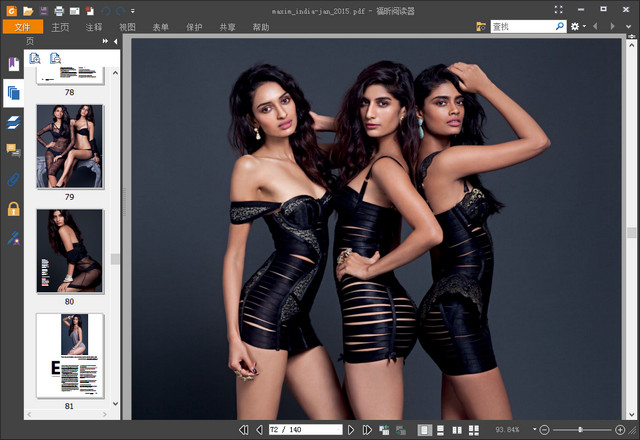Viewport: 640px width, 440px height.
Task: Click the next page arrow button
Action: coord(351,430)
